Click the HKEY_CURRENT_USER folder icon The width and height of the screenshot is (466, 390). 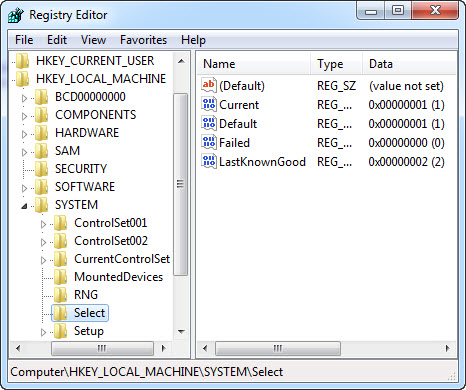[x=23, y=61]
